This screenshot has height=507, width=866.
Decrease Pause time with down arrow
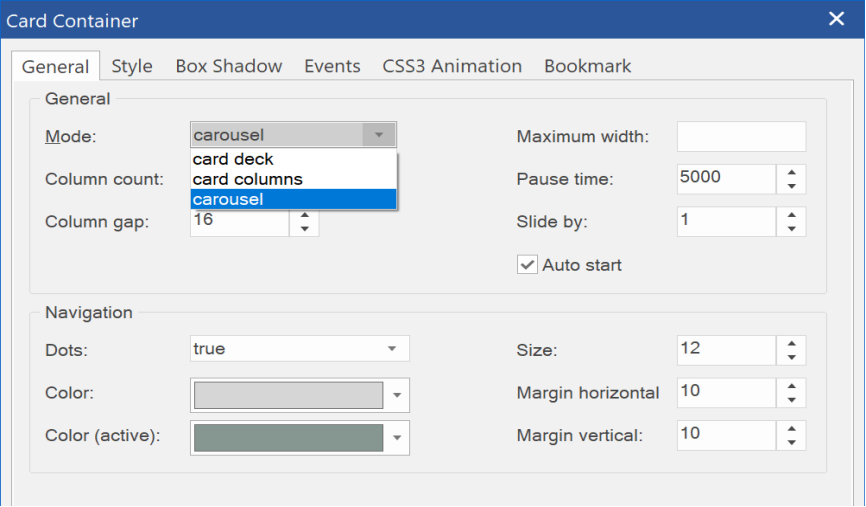point(791,186)
